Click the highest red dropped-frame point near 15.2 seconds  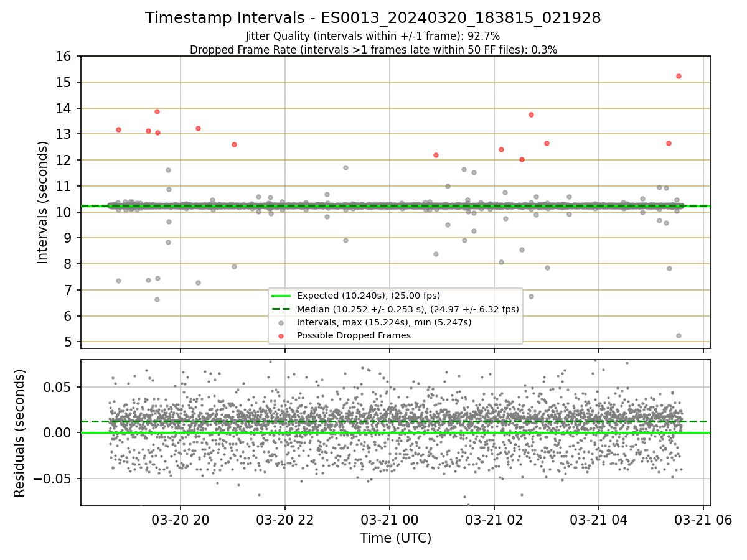pyautogui.click(x=679, y=76)
